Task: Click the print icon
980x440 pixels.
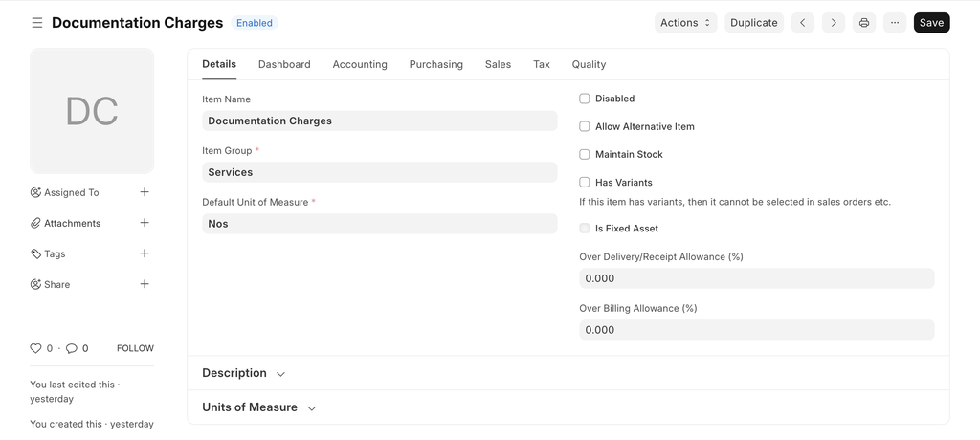Action: click(x=864, y=23)
